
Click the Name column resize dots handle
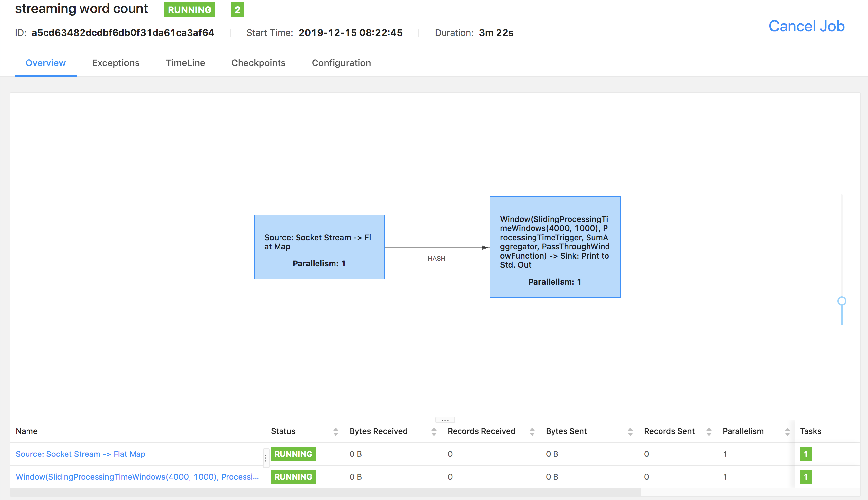coord(265,458)
